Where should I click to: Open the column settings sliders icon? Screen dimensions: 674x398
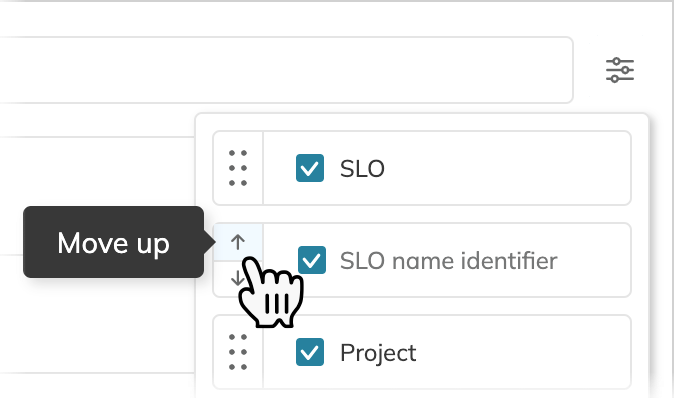620,70
